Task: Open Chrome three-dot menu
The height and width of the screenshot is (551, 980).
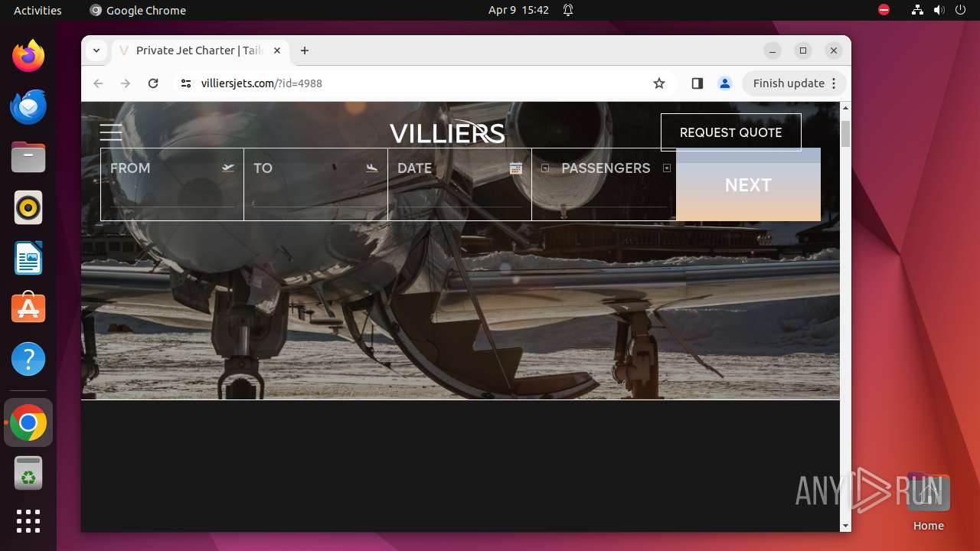Action: coord(835,83)
